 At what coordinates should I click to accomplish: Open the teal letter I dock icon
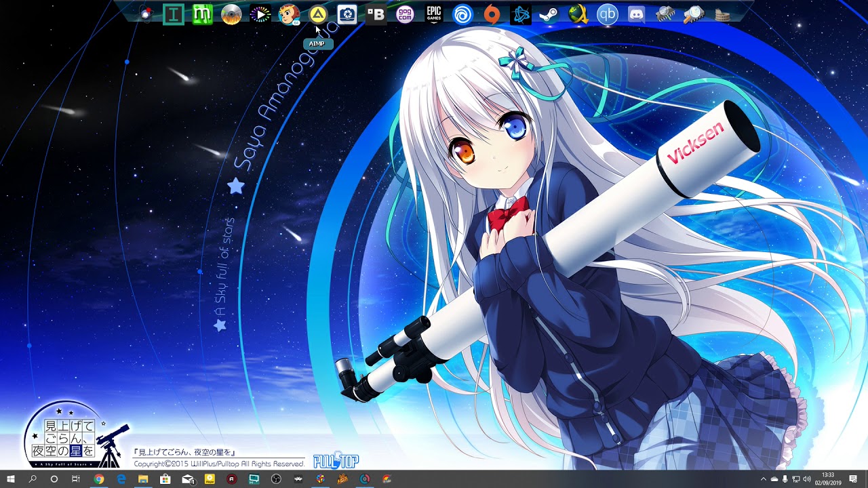coord(174,14)
